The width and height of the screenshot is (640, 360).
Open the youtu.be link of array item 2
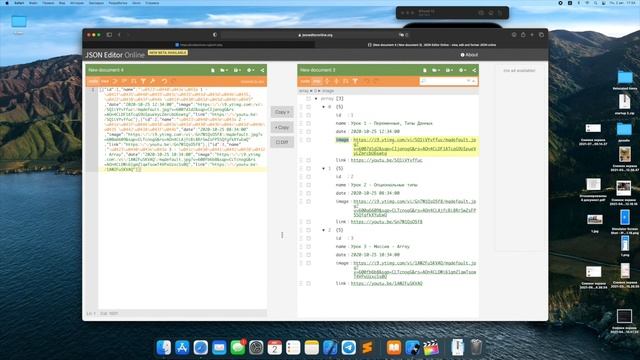click(387, 283)
